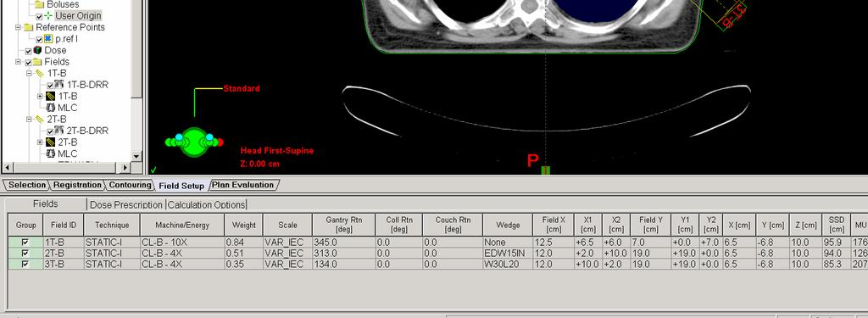Click the Contouring workspace tab
This screenshot has height=318, width=868.
click(130, 185)
